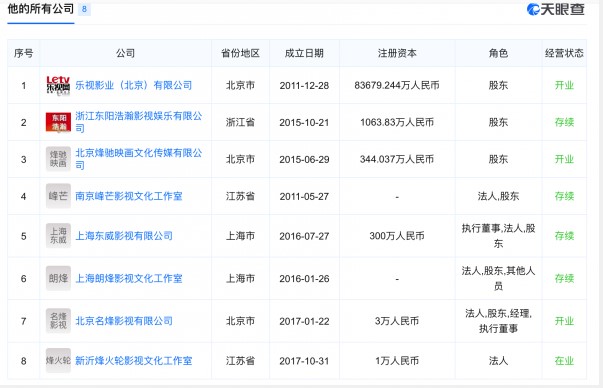This screenshot has width=603, height=388.
Task: Click capital 1万人民币
Action: pyautogui.click(x=397, y=361)
